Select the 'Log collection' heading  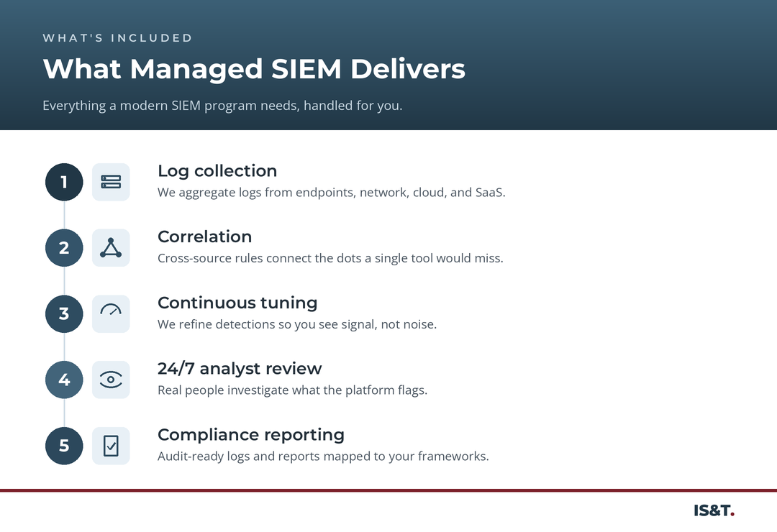(217, 171)
